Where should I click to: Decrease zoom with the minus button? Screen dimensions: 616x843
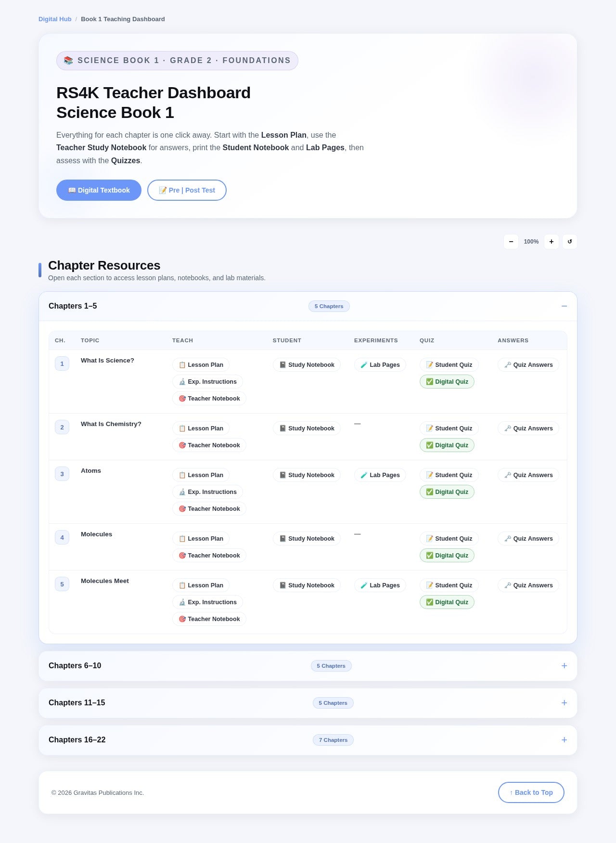coord(511,242)
